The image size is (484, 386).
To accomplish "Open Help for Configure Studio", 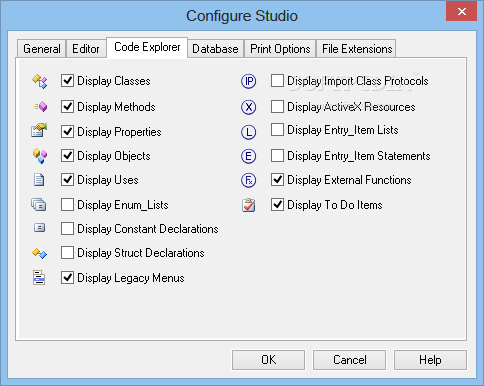I will (x=430, y=360).
